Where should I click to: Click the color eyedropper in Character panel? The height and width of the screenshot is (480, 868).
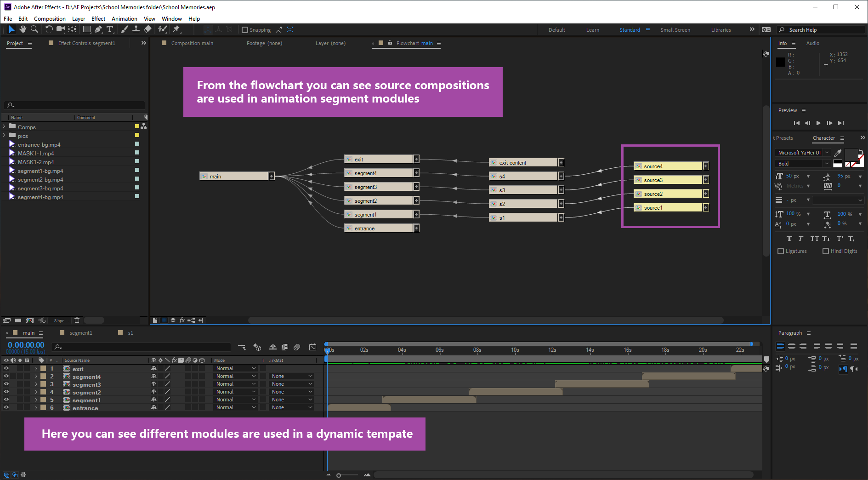click(838, 153)
